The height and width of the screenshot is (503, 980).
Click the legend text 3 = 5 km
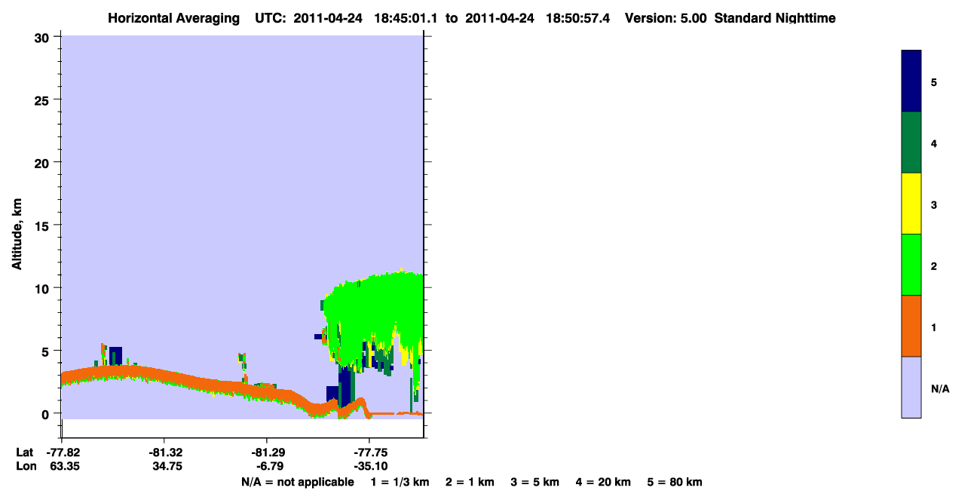535,482
